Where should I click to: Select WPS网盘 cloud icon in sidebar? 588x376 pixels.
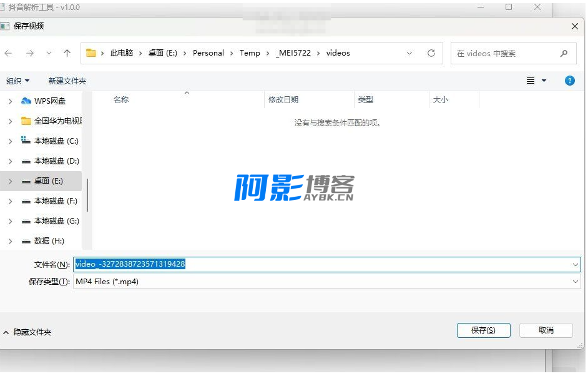26,101
